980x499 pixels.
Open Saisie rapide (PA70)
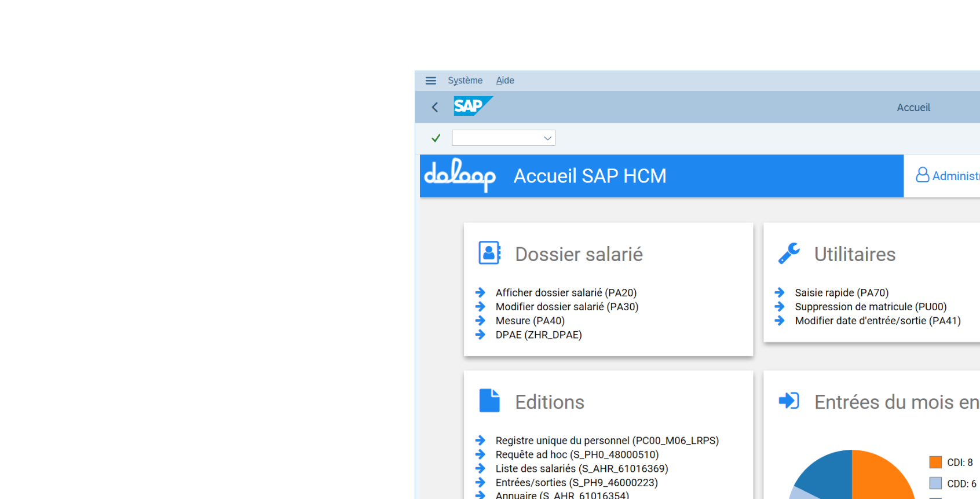pyautogui.click(x=842, y=293)
